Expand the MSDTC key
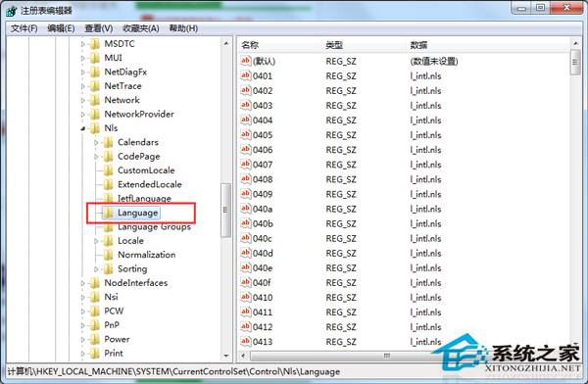The height and width of the screenshot is (384, 588). pos(83,44)
